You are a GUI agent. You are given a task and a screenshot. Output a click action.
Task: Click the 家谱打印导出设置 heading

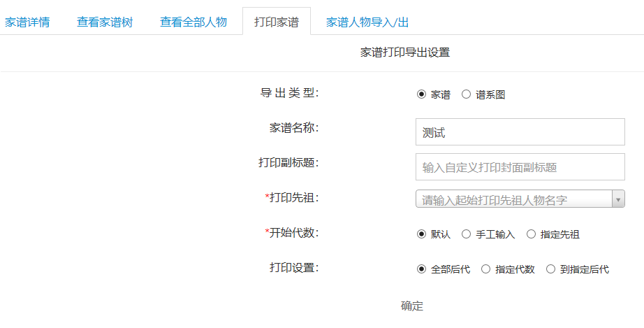(405, 52)
